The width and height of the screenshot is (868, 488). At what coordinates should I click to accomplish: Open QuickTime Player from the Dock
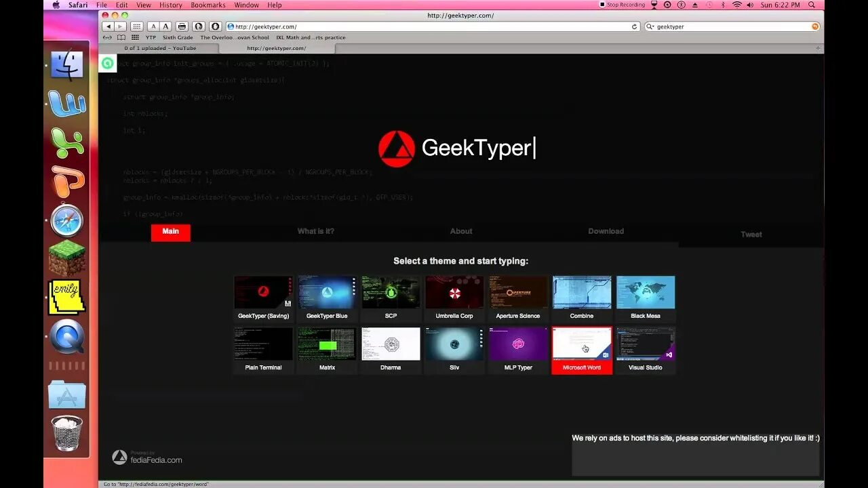(66, 337)
